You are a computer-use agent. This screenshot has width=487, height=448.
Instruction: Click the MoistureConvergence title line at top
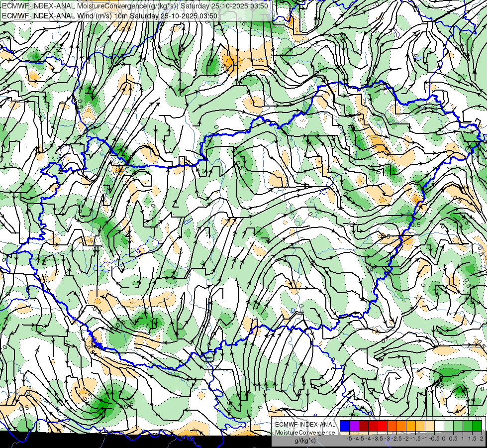point(135,6)
